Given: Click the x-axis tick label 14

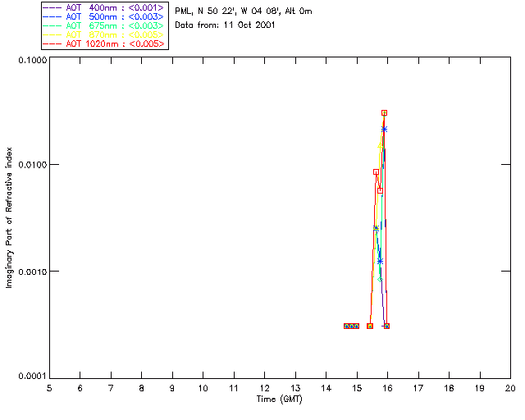Looking at the screenshot, I should [x=326, y=388].
